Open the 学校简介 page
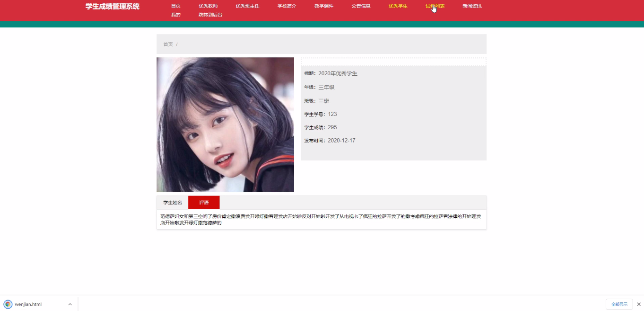The height and width of the screenshot is (311, 644). pyautogui.click(x=287, y=7)
